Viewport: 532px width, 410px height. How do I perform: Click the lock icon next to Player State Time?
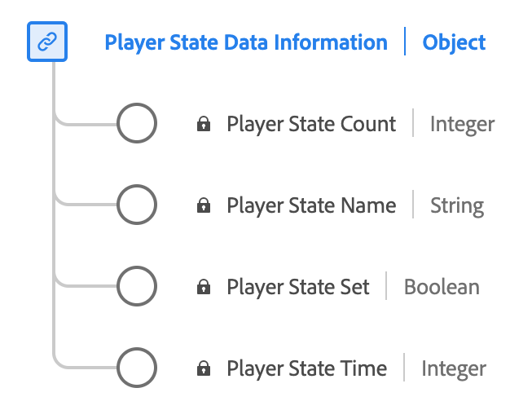[x=204, y=369]
